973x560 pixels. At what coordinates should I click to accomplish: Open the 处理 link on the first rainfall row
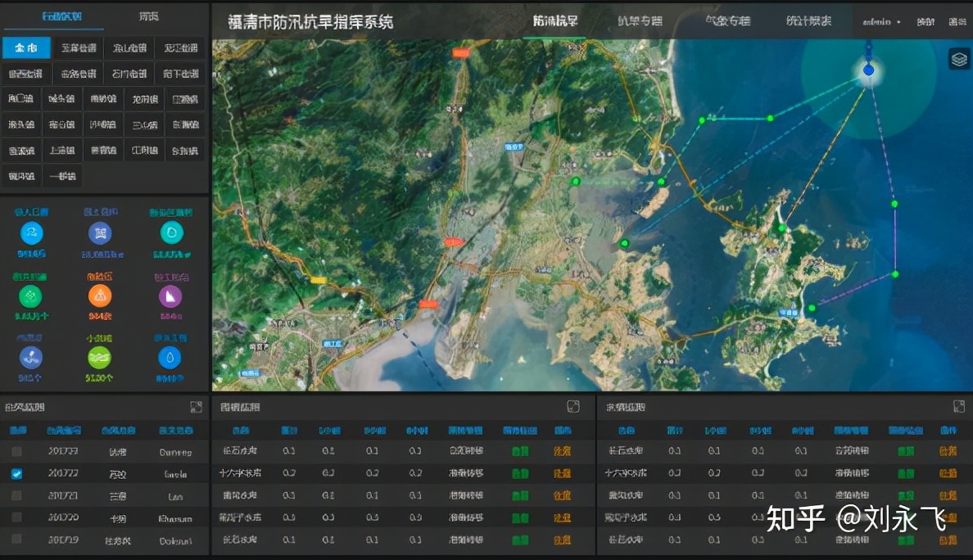tap(562, 451)
